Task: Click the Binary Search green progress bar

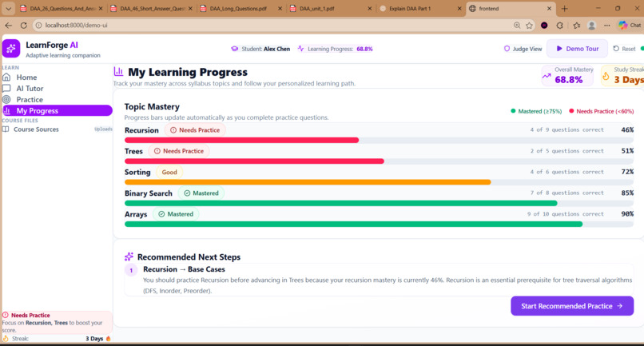Action: (341, 203)
